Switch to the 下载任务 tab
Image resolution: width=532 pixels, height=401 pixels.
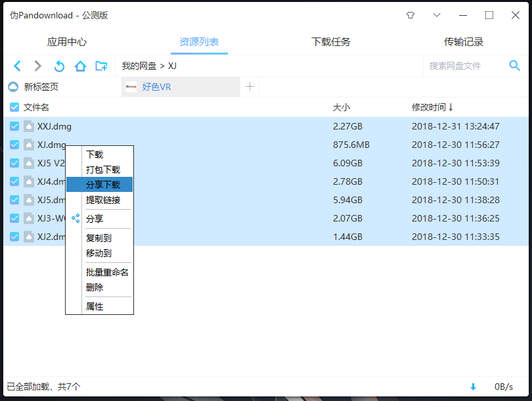[x=331, y=42]
